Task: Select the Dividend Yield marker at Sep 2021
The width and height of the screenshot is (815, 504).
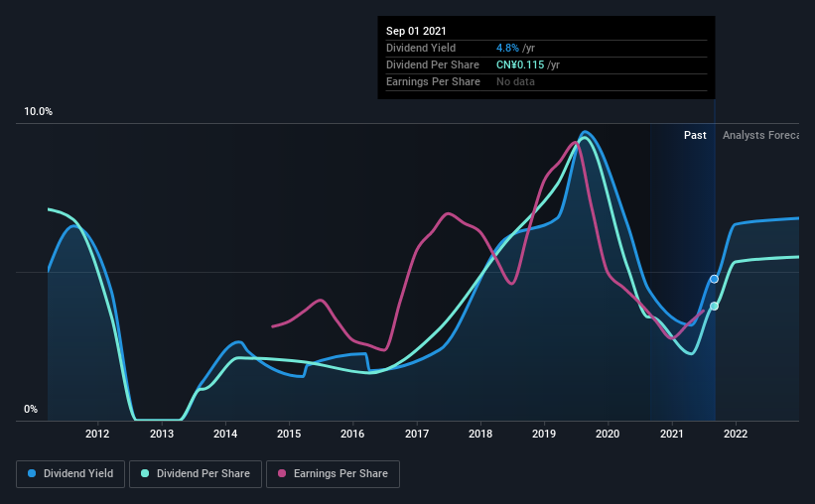Action: 714,279
